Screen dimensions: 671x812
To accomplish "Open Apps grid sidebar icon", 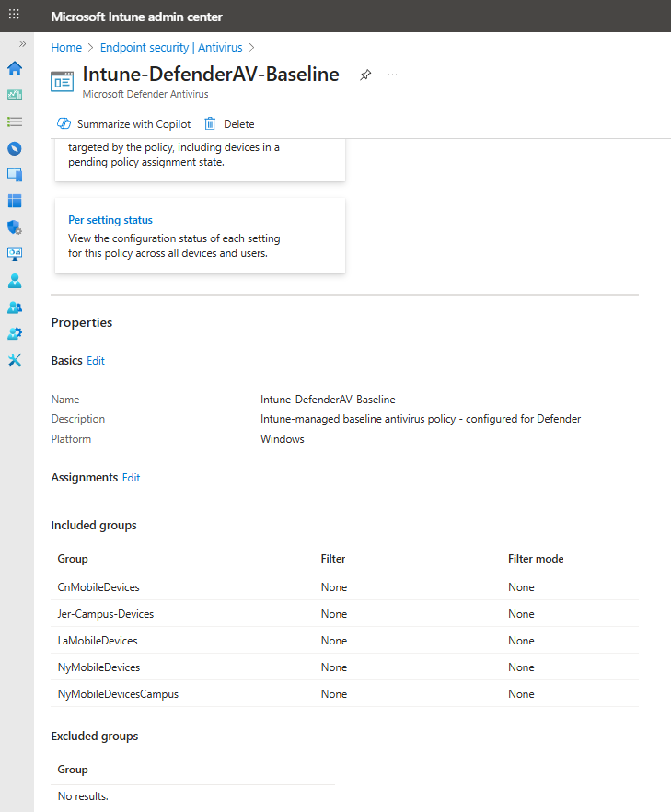I will click(15, 201).
